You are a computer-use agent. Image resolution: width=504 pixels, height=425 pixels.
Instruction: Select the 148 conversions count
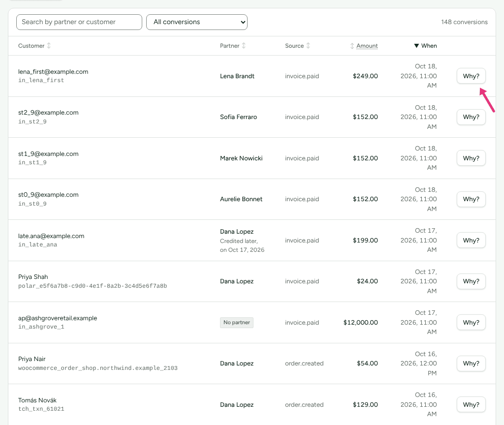[x=464, y=22]
